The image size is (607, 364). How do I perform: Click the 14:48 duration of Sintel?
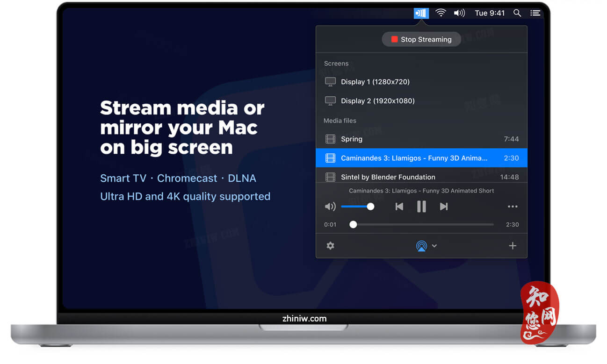tap(509, 177)
